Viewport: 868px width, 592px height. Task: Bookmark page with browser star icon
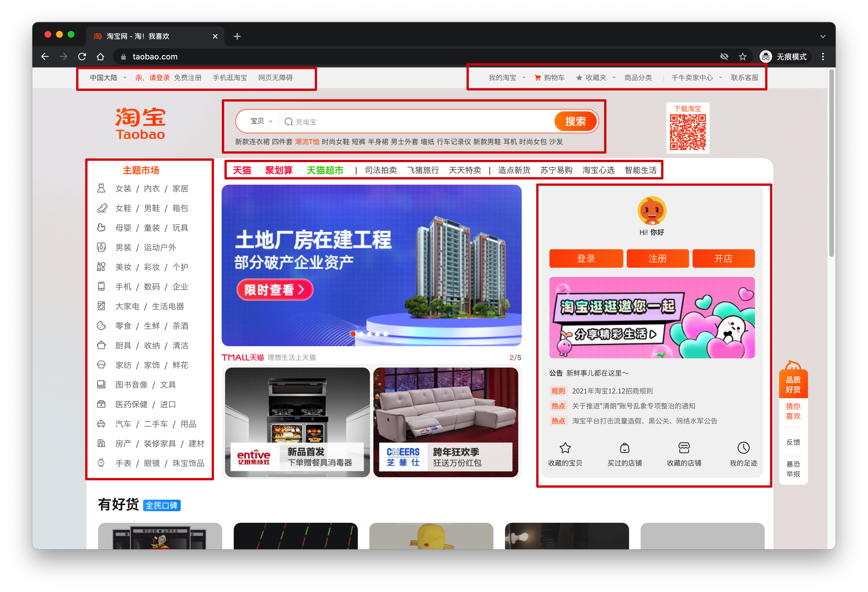coord(742,57)
